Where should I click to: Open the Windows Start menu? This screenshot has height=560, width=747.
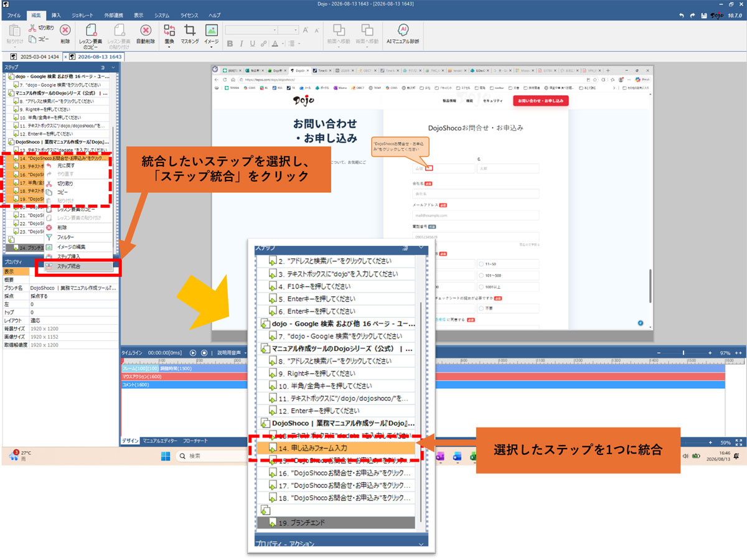tap(166, 456)
